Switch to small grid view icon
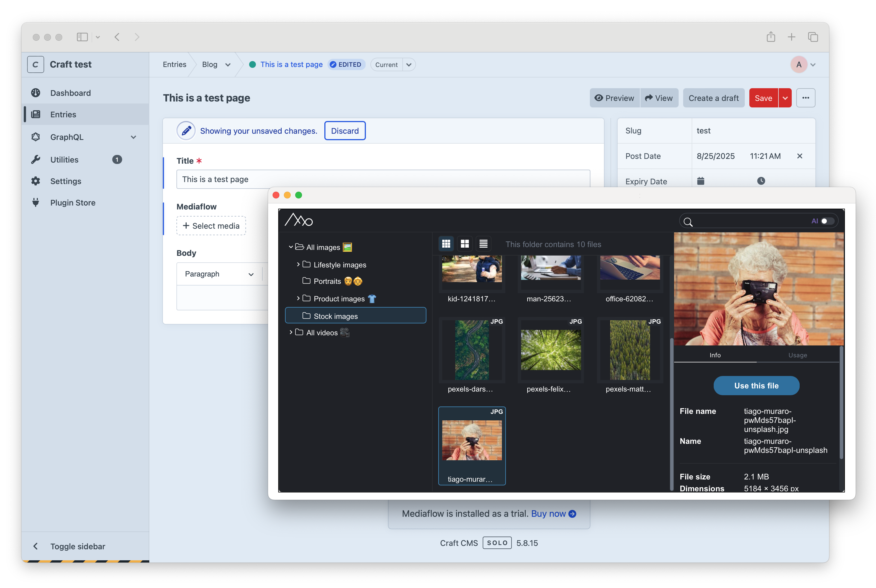Screen dimensions: 876x588 click(446, 244)
